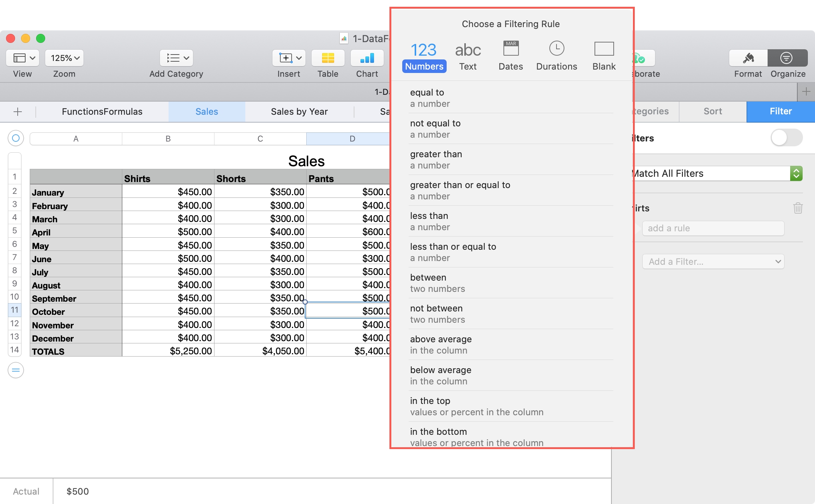Click the Pants column header cell

coord(348,177)
